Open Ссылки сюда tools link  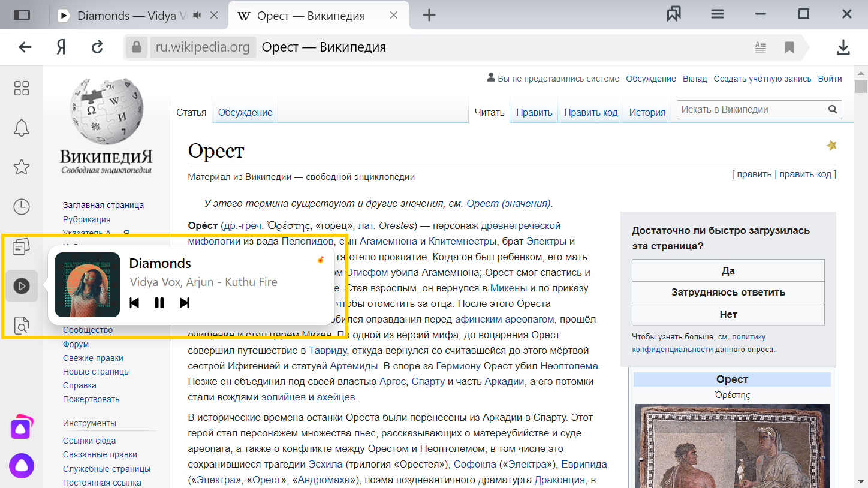click(89, 441)
